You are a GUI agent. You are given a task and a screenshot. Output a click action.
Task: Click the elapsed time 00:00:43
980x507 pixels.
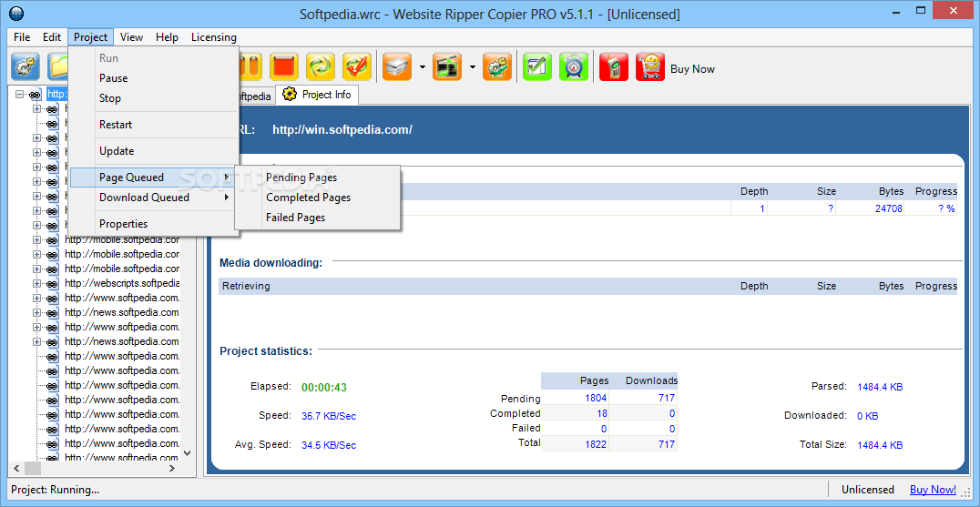click(x=323, y=387)
